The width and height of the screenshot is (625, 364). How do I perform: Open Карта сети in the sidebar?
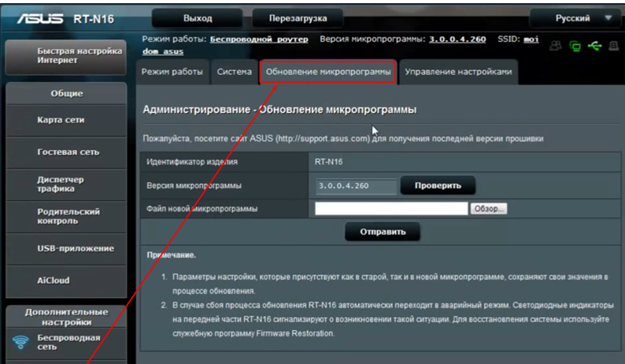click(66, 119)
